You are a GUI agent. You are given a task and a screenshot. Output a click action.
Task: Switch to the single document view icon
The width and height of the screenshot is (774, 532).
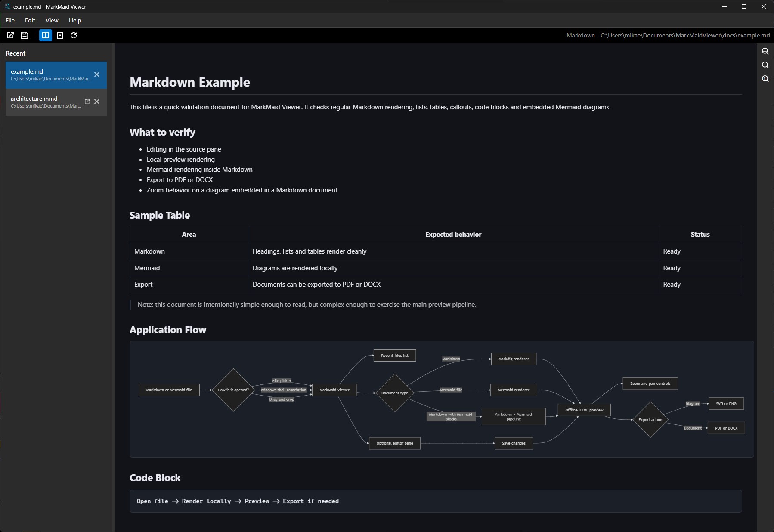[x=60, y=35]
